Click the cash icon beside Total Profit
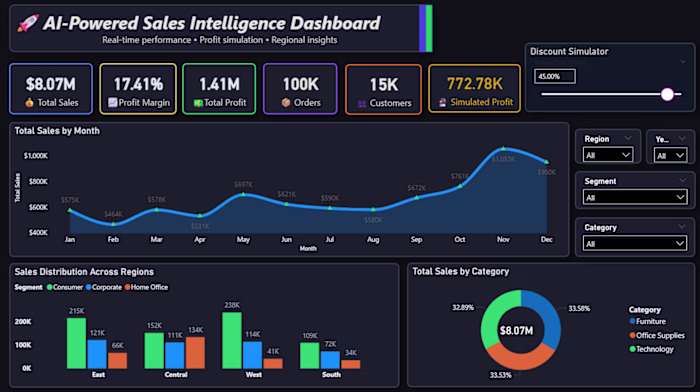This screenshot has width=700, height=392. 198,103
